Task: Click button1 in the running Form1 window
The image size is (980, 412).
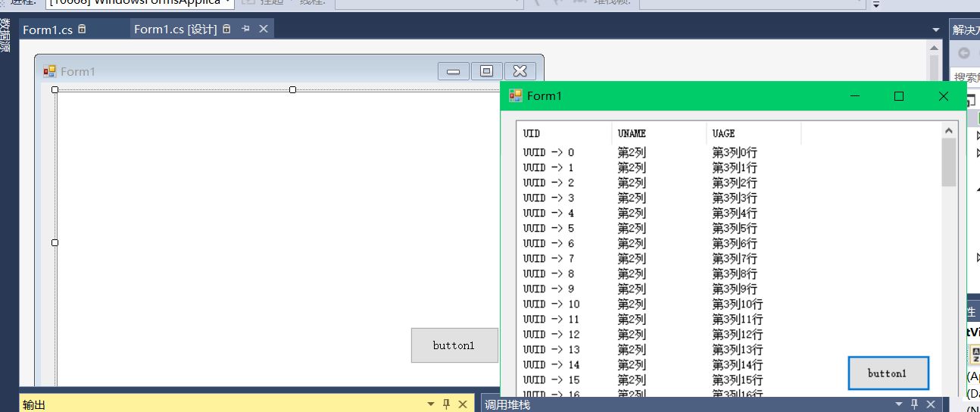Action: click(888, 373)
